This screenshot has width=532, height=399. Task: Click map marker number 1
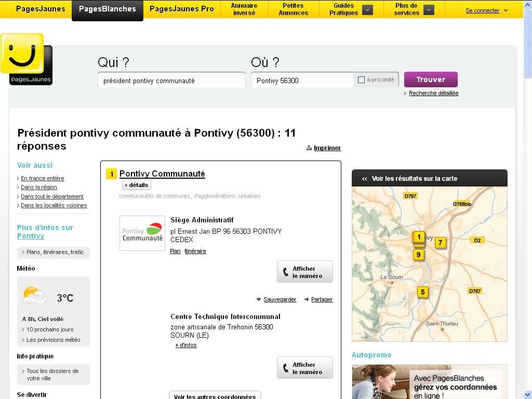point(419,237)
